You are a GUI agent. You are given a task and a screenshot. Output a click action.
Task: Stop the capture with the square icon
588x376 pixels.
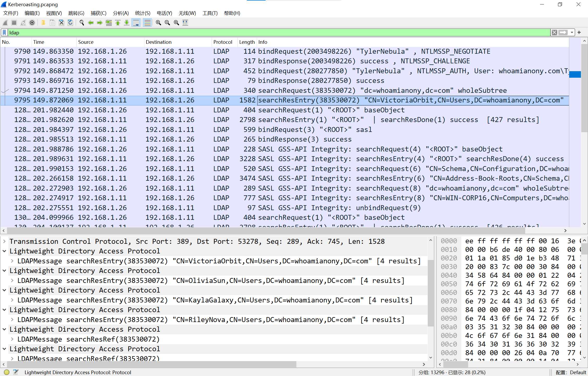click(x=14, y=23)
